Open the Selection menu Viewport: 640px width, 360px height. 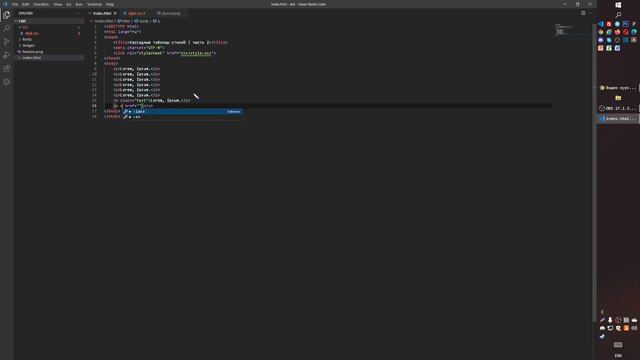click(41, 4)
